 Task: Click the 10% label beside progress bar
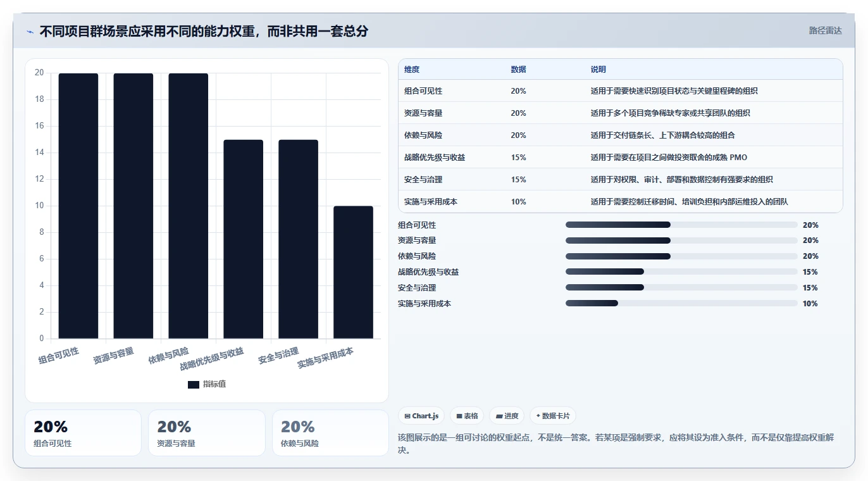(x=810, y=304)
